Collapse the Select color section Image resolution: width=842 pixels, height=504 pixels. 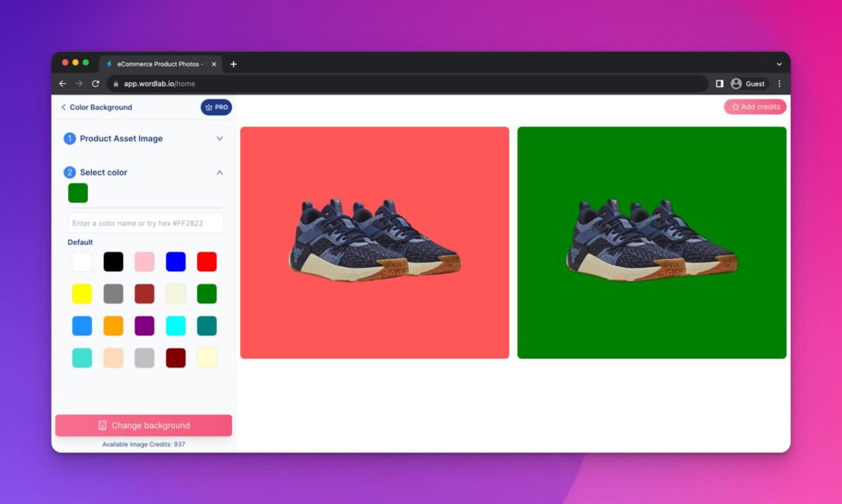219,173
